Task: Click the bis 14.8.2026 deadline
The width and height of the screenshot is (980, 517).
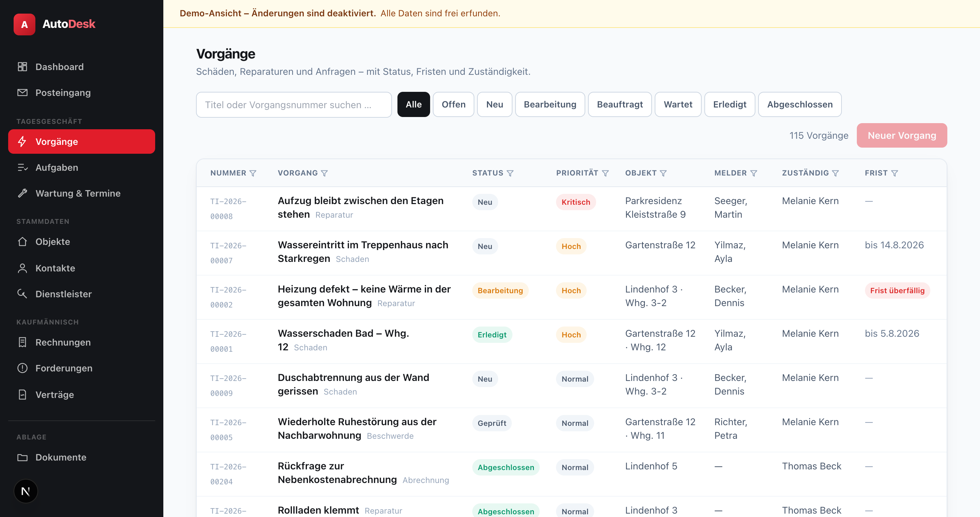Action: pos(894,245)
